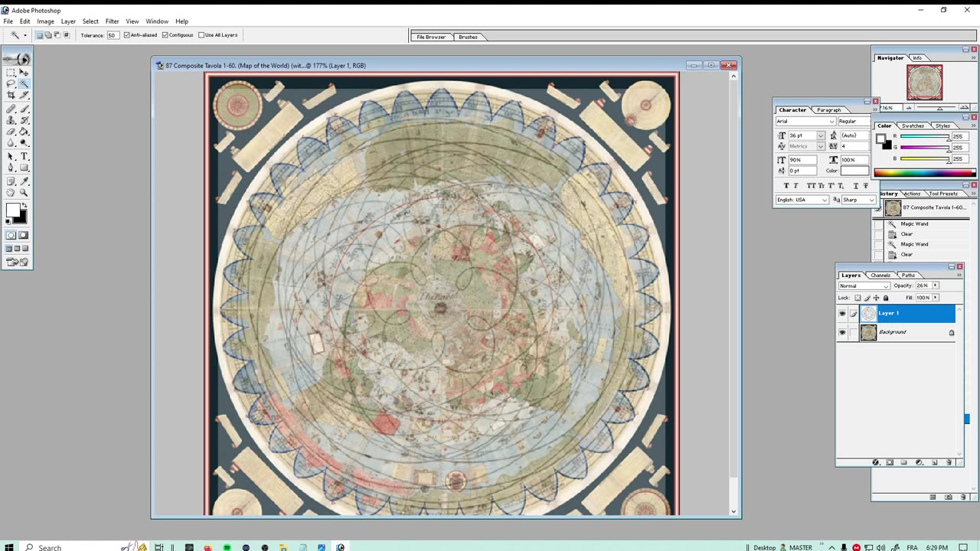Switch to the Info tab

click(917, 58)
